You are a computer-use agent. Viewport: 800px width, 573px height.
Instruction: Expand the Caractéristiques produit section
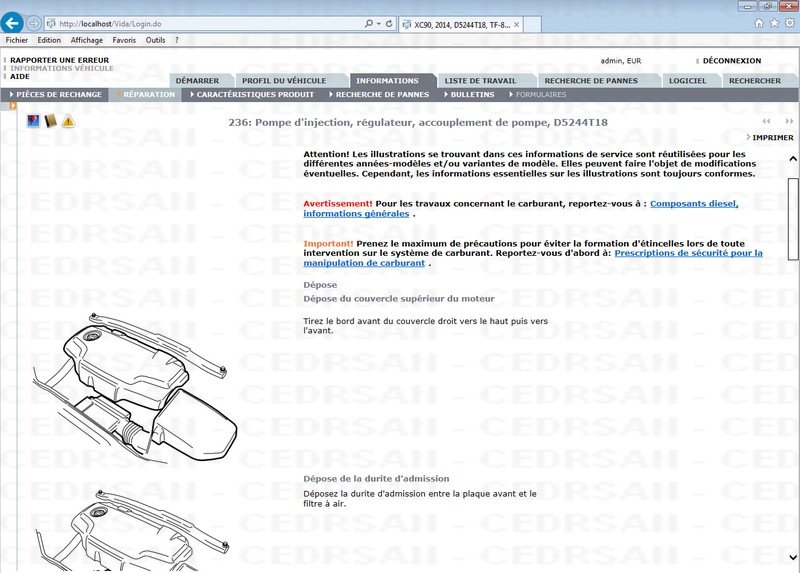tap(255, 95)
